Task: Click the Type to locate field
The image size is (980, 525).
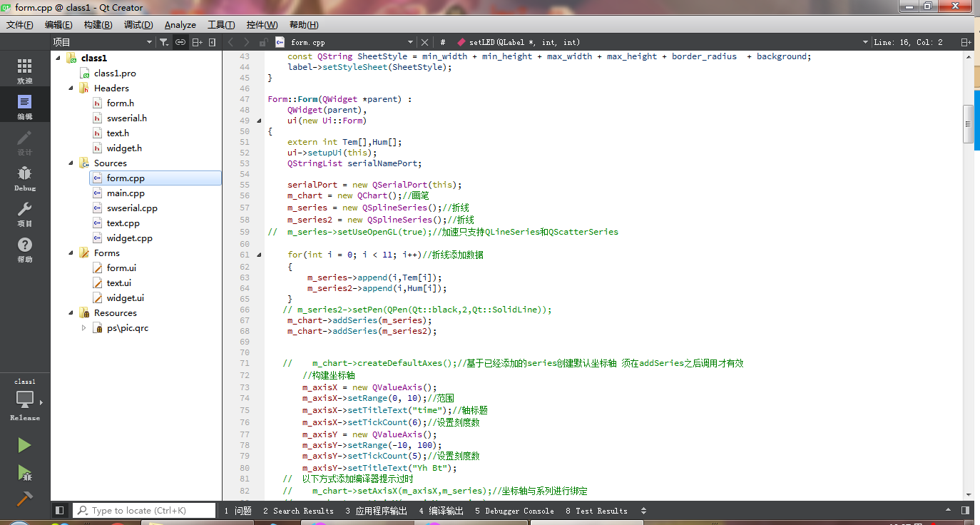Action: 144,511
